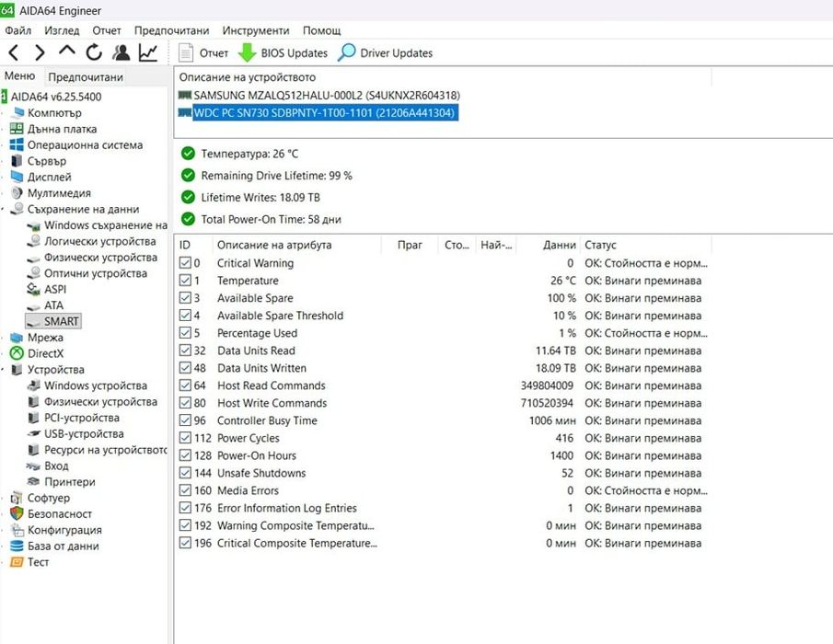Select the SAMSUNG MZALQ512HALU device row
The width and height of the screenshot is (833, 644).
tap(319, 95)
